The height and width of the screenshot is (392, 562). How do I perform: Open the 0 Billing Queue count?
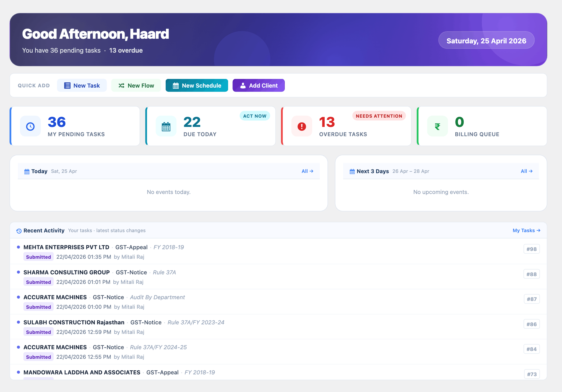click(459, 122)
